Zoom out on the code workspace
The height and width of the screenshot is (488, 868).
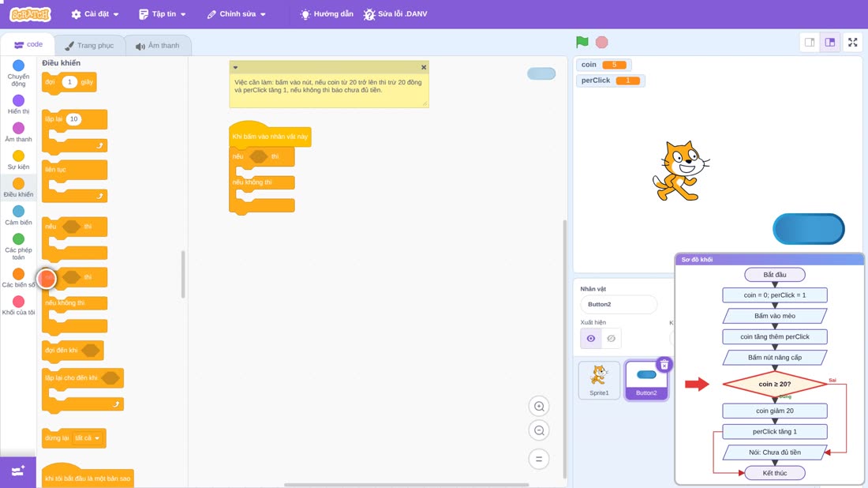[539, 430]
